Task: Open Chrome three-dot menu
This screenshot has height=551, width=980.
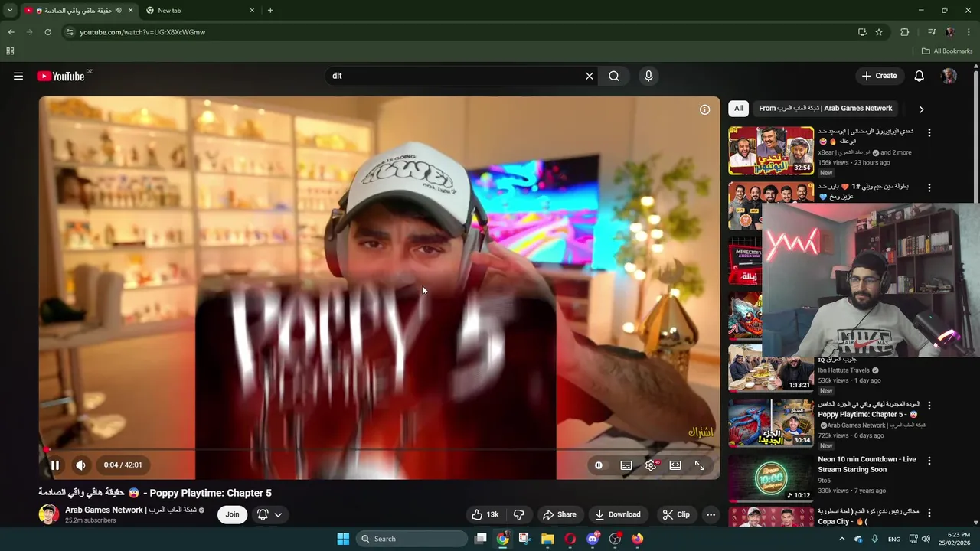Action: (x=969, y=32)
